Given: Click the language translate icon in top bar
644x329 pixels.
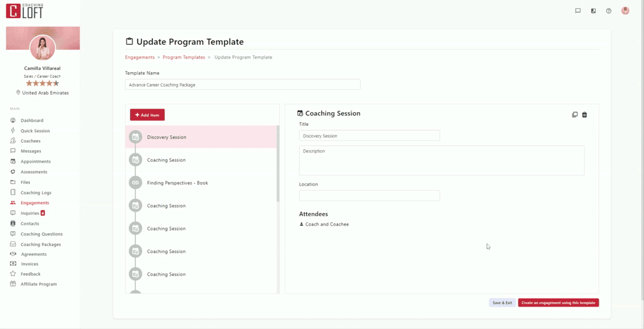Looking at the screenshot, I should point(594,11).
